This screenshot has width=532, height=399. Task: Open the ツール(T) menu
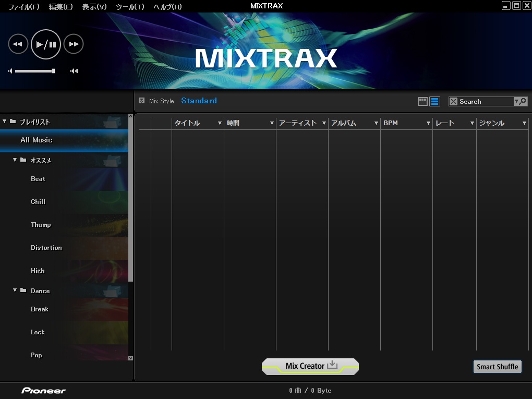(130, 6)
